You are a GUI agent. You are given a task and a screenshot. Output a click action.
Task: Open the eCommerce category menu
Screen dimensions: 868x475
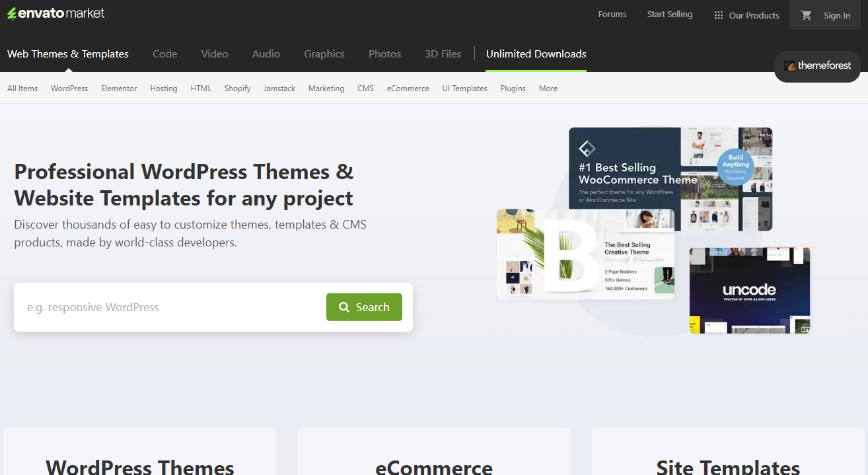(408, 89)
